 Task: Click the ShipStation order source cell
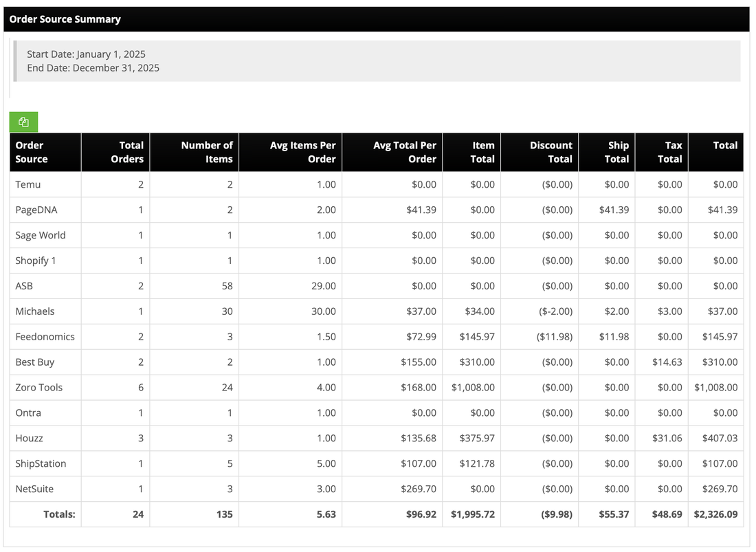click(45, 464)
